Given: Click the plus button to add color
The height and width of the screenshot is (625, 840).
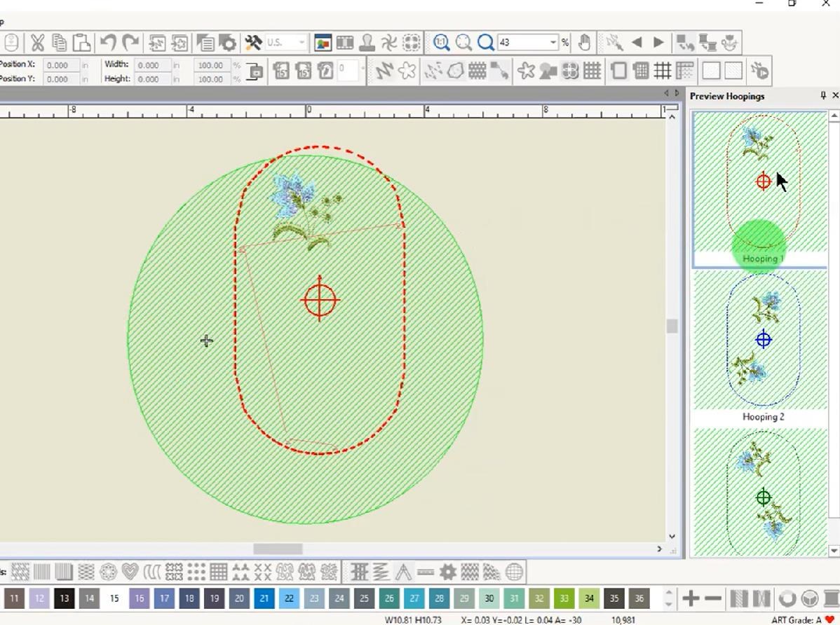Looking at the screenshot, I should pos(691,599).
